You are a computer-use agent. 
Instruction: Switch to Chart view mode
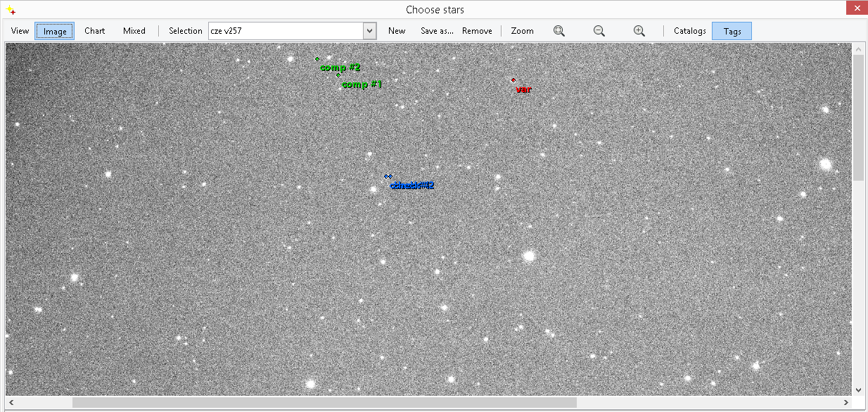pyautogui.click(x=95, y=31)
